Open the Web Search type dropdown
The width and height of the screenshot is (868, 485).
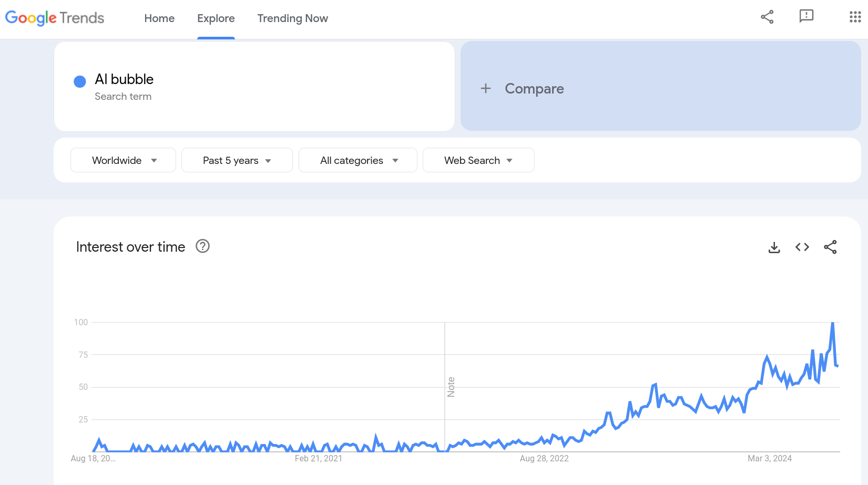tap(478, 160)
